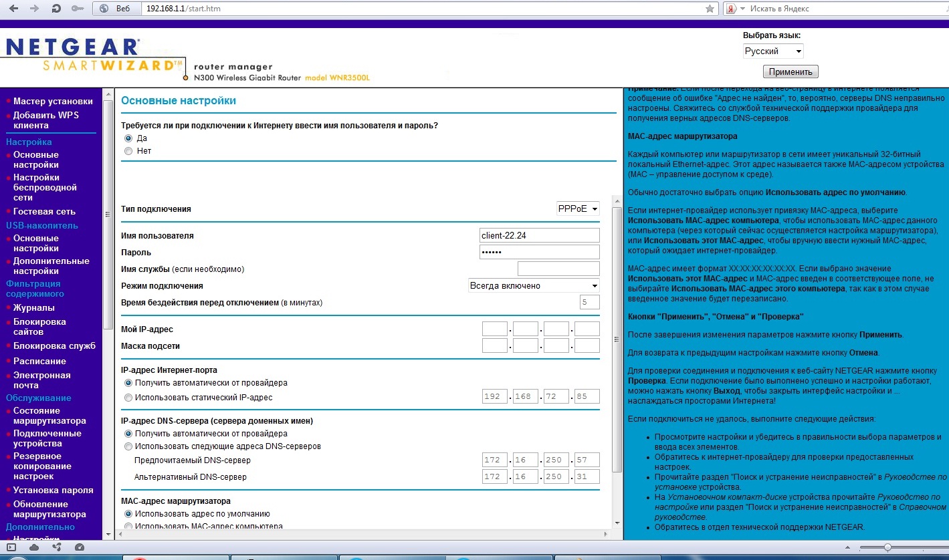Open Мастер установки in sidebar
The height and width of the screenshot is (560, 949).
click(53, 101)
